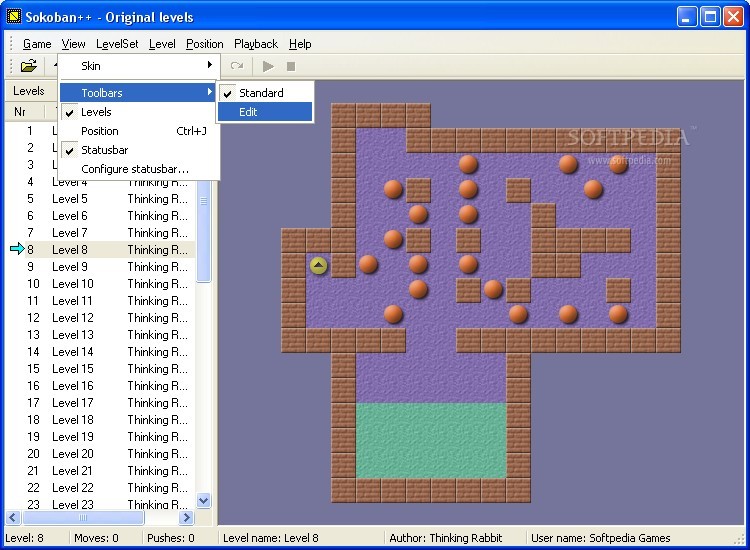Stop playback with the square stop button
This screenshot has height=550, width=750.
(291, 66)
